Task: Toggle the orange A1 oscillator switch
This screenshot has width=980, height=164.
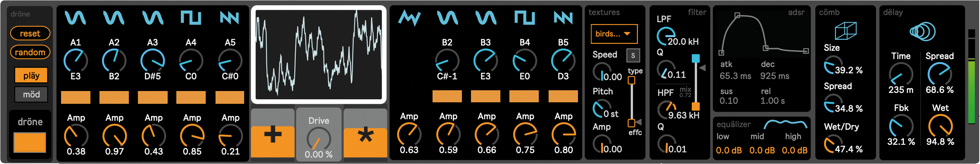Action: 75,97
